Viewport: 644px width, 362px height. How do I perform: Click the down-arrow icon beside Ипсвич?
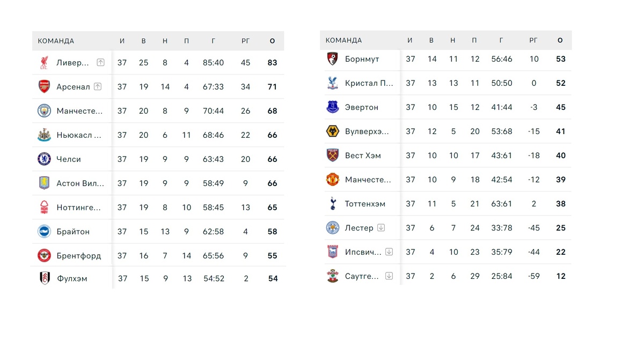(x=389, y=252)
